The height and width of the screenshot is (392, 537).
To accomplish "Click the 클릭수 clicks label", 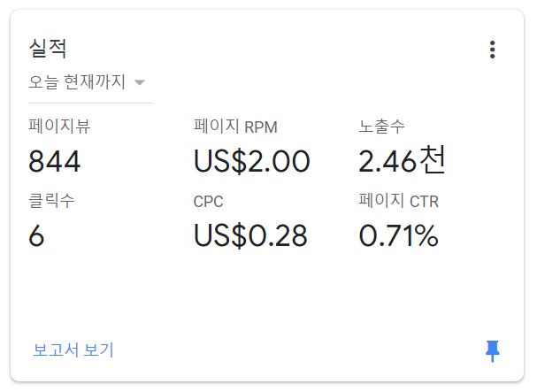I will 51,201.
